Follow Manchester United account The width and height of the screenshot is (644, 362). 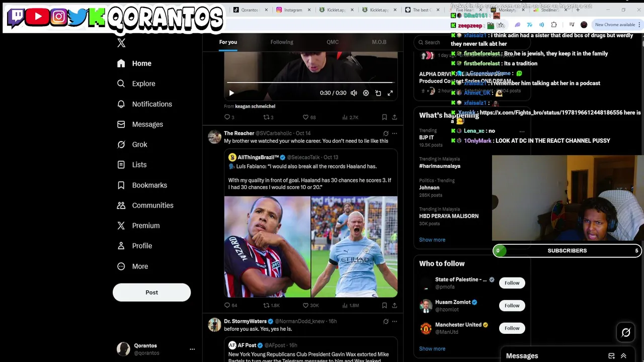pyautogui.click(x=512, y=328)
